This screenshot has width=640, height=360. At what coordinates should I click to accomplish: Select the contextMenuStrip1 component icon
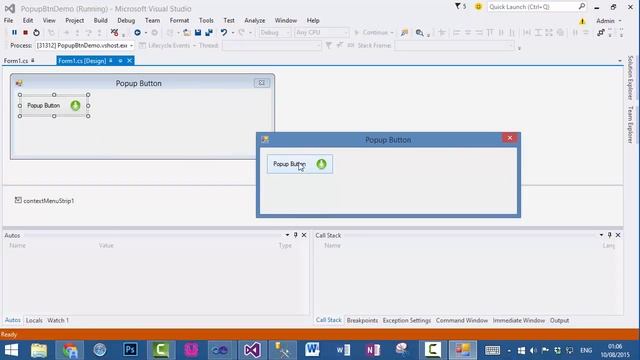pos(18,200)
